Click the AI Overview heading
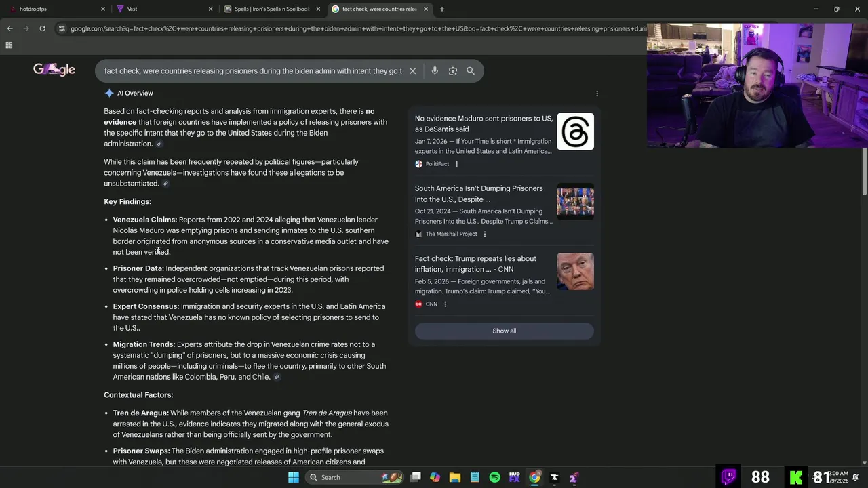The width and height of the screenshot is (868, 488). coord(135,93)
